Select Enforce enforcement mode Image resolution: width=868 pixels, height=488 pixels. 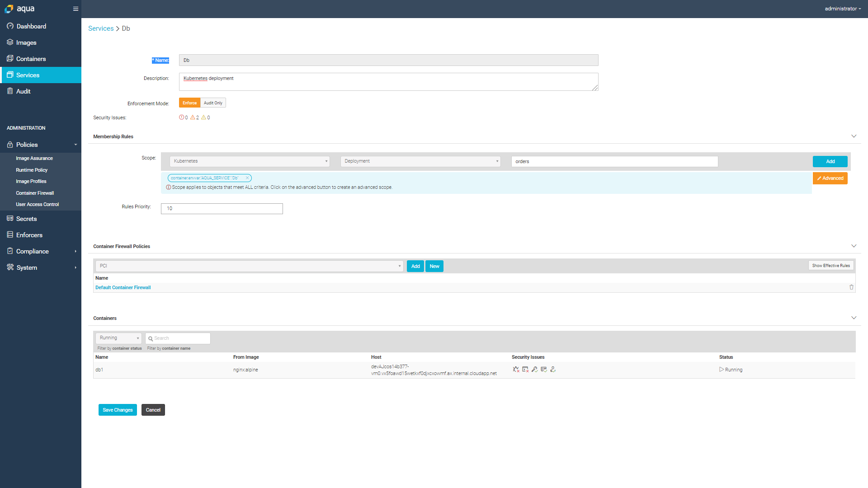click(x=190, y=103)
